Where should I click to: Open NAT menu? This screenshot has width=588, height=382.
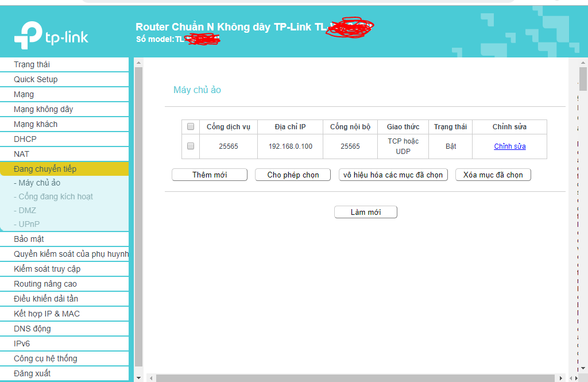(64, 154)
